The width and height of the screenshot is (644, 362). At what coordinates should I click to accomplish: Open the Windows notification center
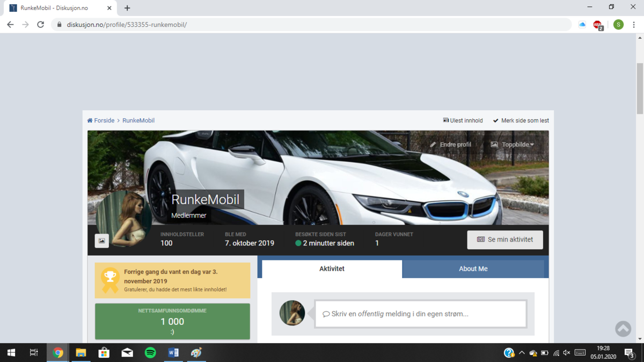tap(630, 353)
